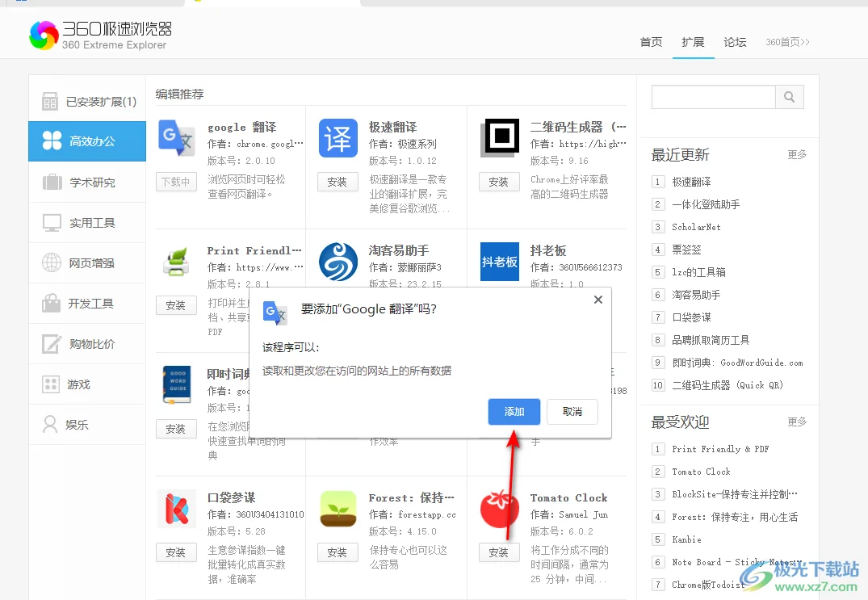Install the Forest extension

click(338, 552)
